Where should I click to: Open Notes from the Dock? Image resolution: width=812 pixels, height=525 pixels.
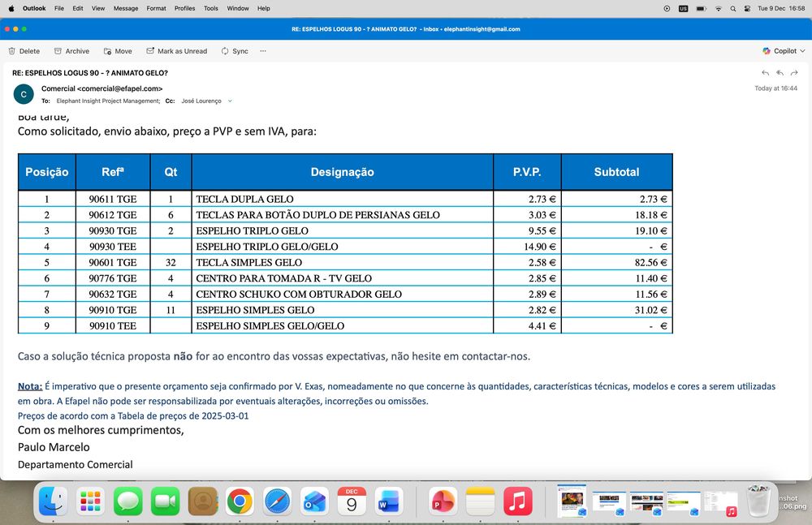(x=480, y=501)
